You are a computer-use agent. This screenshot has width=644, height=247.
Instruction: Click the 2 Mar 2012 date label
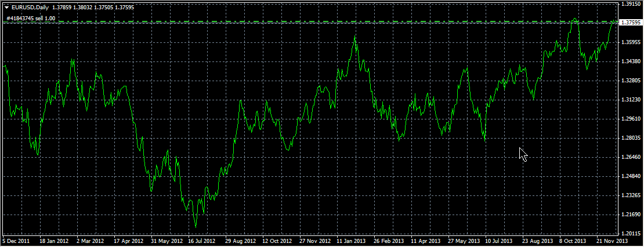pyautogui.click(x=89, y=241)
